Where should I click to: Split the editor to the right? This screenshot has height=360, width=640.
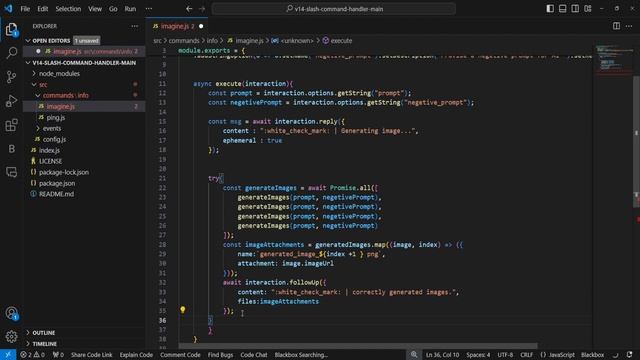tap(616, 26)
